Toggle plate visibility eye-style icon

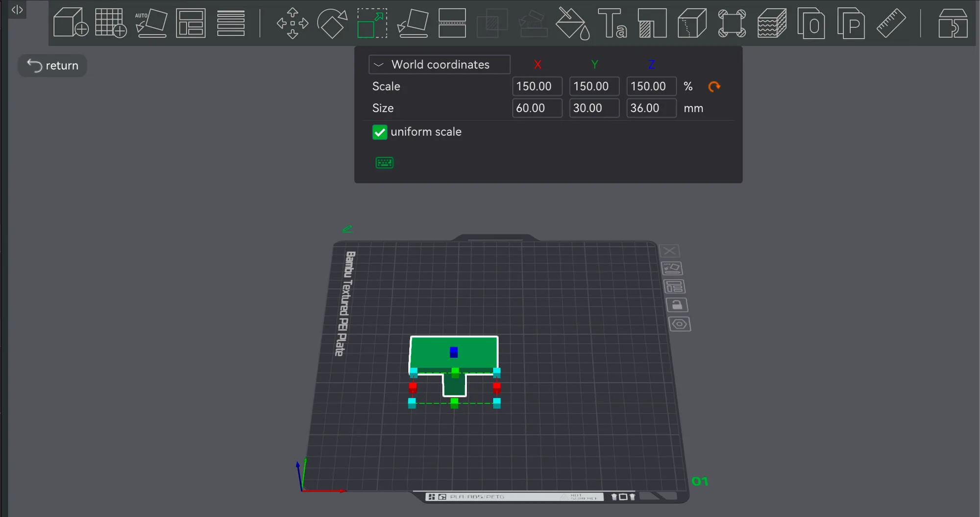pos(680,324)
